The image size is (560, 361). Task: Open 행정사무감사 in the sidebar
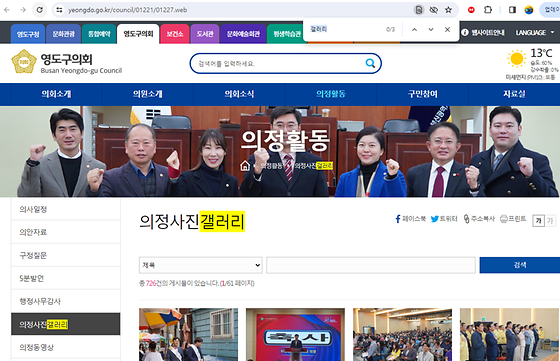(x=66, y=301)
